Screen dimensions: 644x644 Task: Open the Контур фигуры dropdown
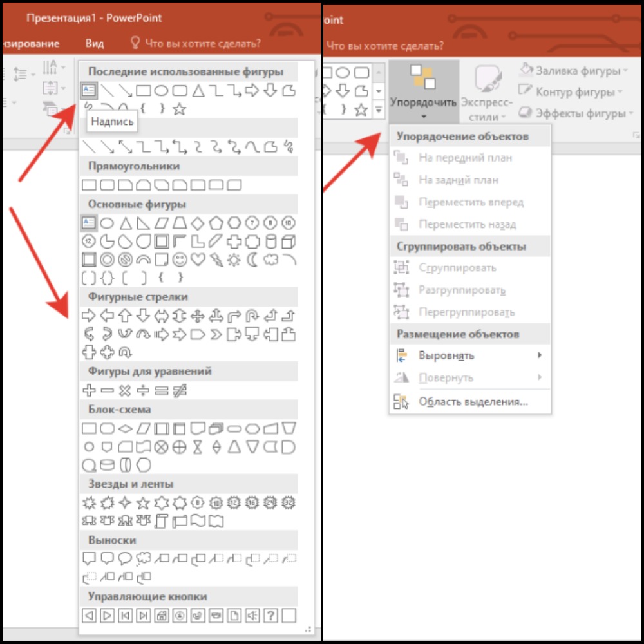571,91
